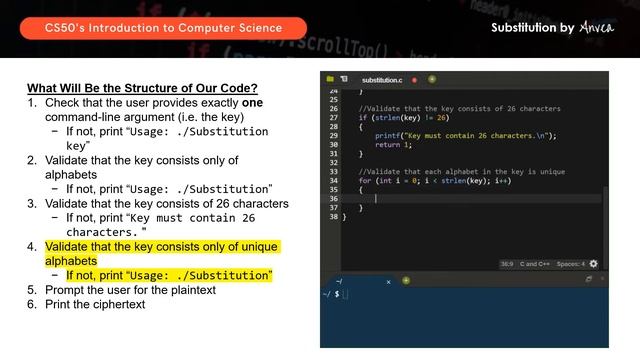The width and height of the screenshot is (640, 360).
Task: Open a new editor tab with green plus
Action: click(x=432, y=79)
